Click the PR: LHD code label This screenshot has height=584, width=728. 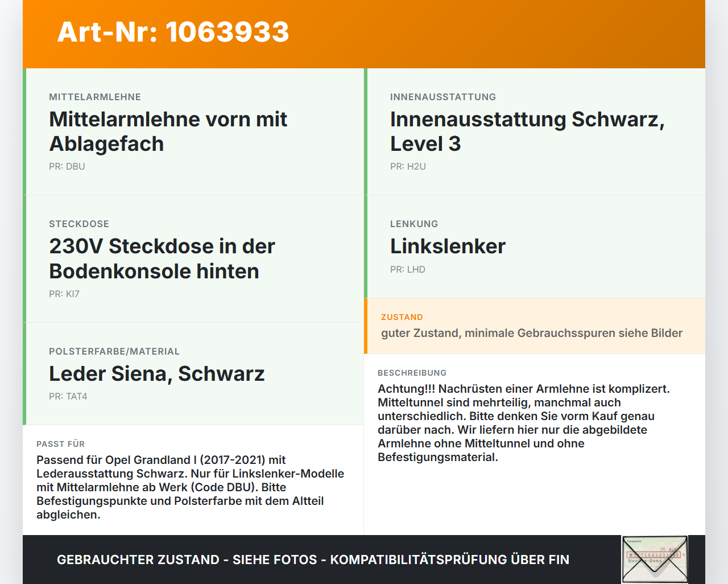click(408, 270)
